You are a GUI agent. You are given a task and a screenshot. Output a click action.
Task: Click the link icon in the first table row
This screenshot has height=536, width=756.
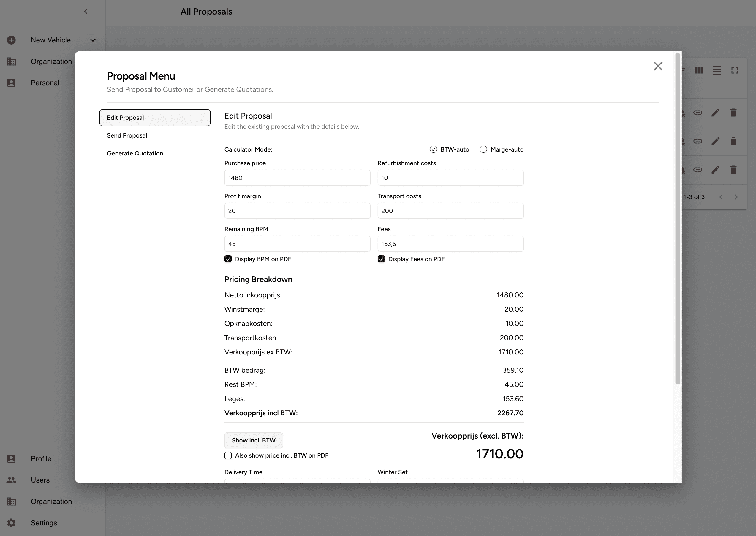[698, 113]
